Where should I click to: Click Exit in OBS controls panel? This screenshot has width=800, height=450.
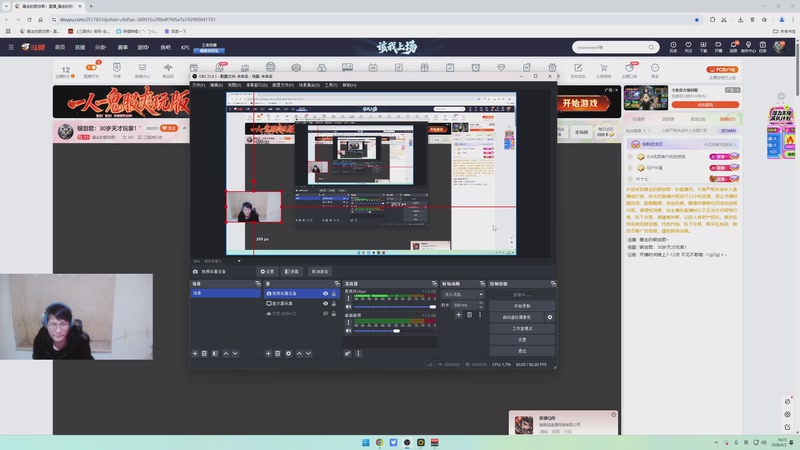point(522,351)
